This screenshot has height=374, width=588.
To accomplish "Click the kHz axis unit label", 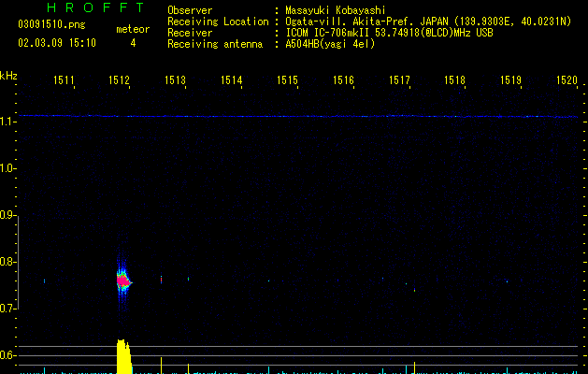I will tap(8, 76).
